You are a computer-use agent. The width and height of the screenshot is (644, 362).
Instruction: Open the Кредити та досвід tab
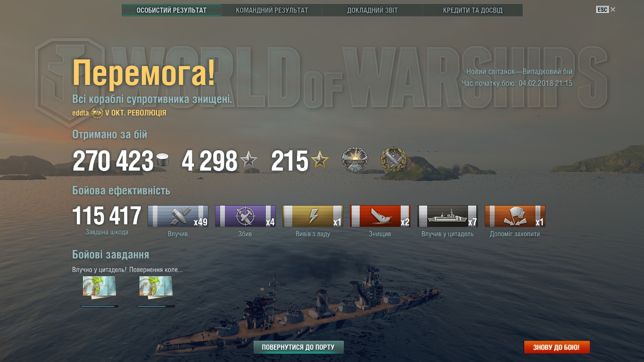click(x=473, y=10)
